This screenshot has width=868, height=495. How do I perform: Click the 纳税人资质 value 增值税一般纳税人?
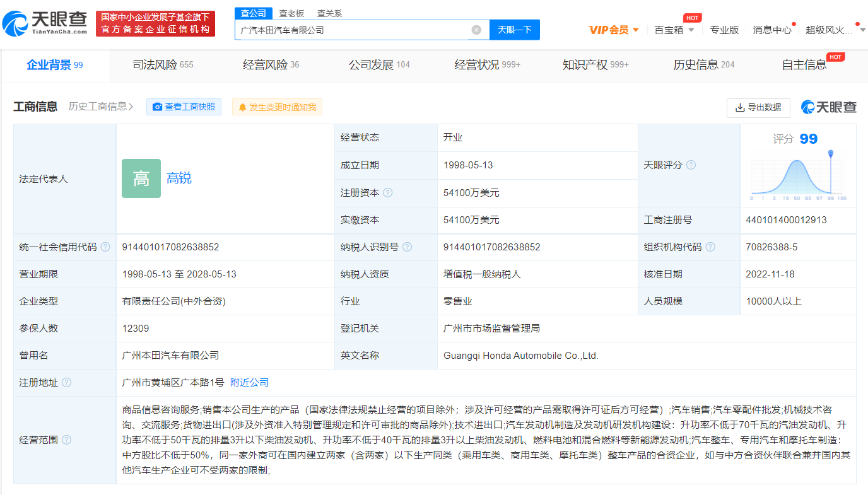482,274
